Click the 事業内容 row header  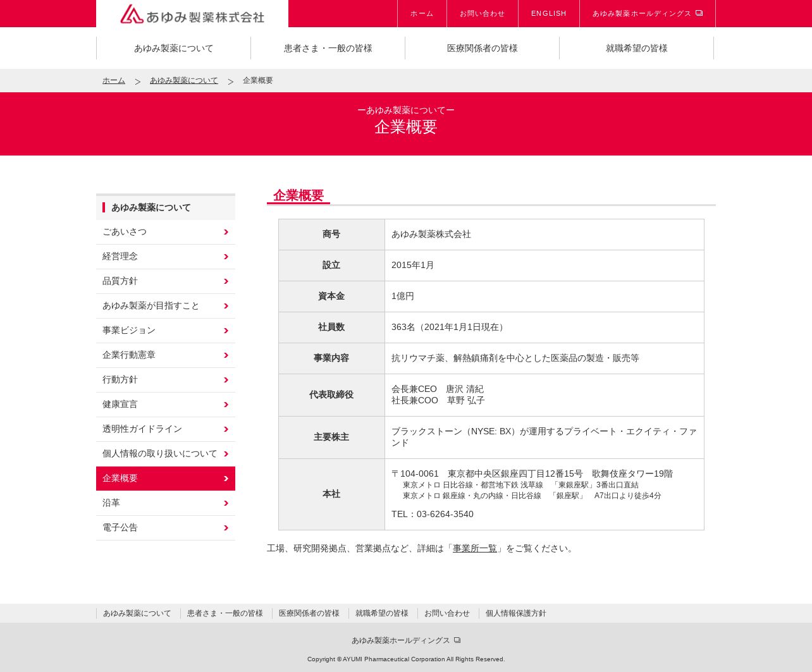(331, 358)
